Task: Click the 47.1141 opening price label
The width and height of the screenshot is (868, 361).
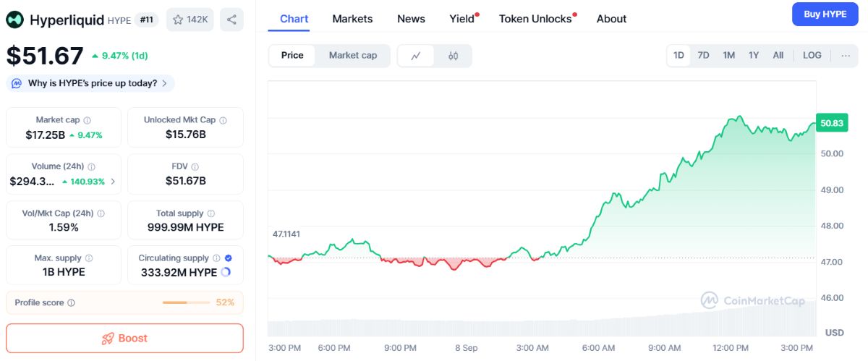Action: point(286,234)
